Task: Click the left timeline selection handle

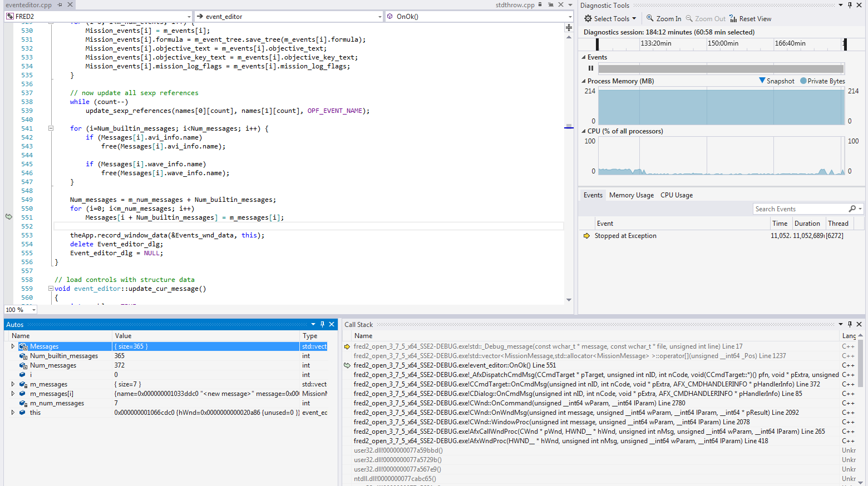Action: (x=597, y=44)
